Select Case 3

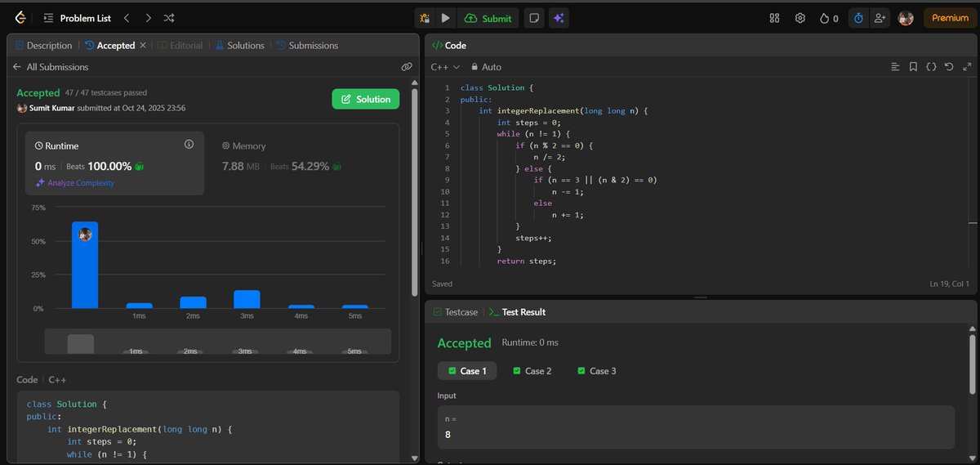pos(596,371)
